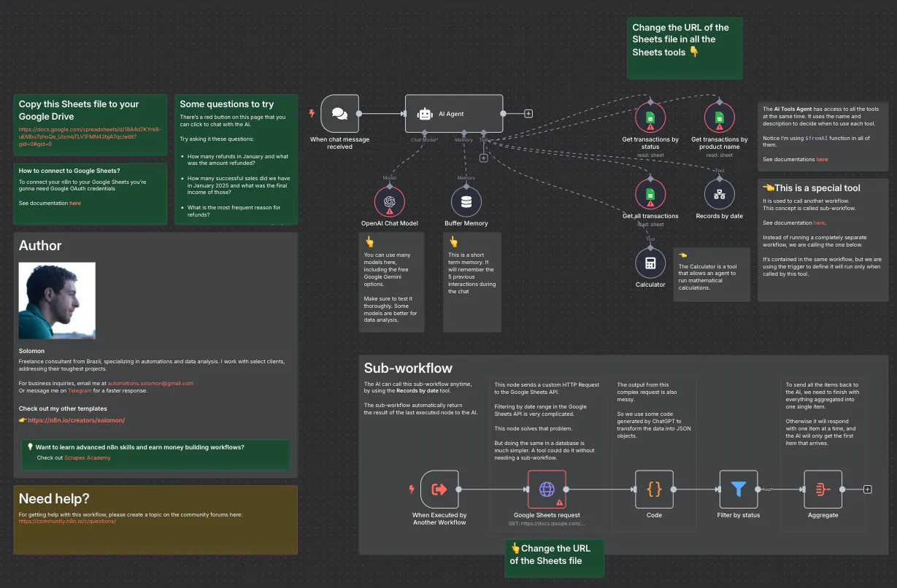The image size is (897, 588).
Task: Click the note about free Google Gemini options
Action: pos(390,282)
